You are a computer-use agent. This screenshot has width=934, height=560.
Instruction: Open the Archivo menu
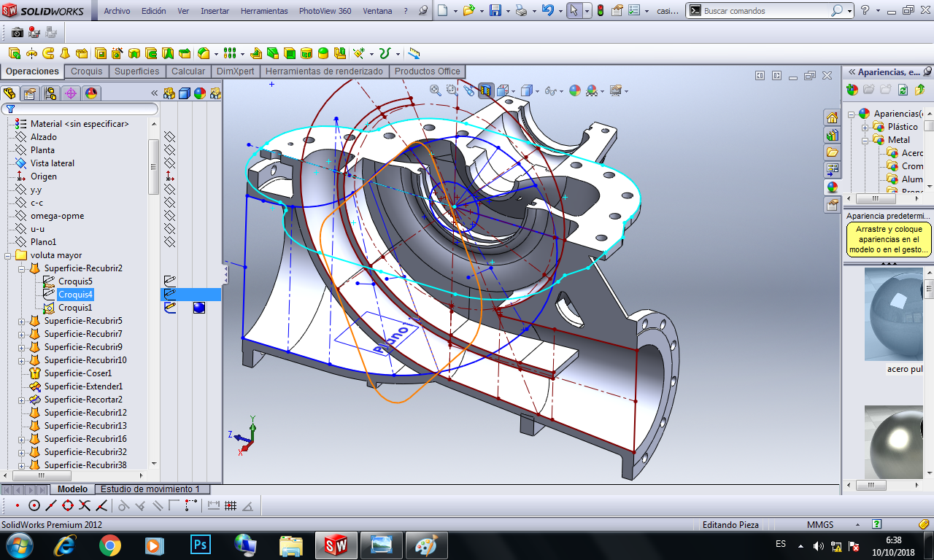pos(117,11)
